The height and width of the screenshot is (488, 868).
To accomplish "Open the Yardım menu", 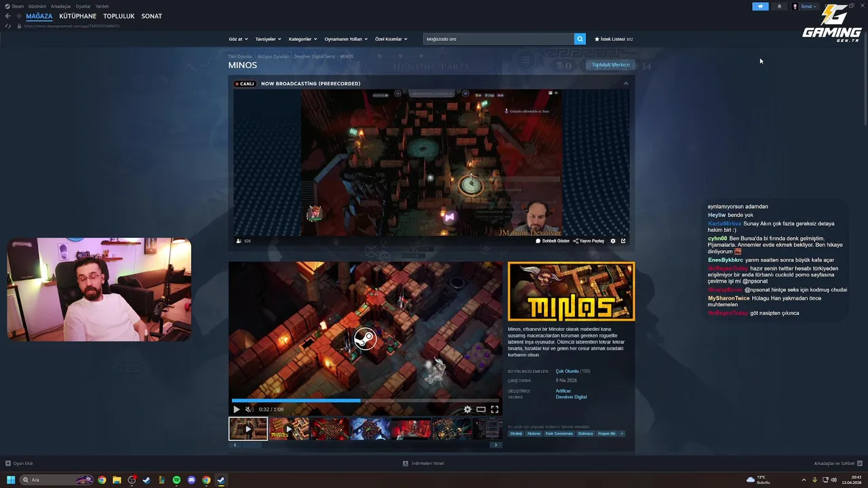I will 102,6.
